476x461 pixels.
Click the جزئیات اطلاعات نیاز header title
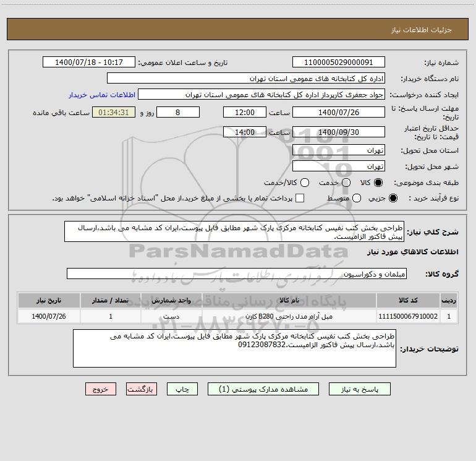421,30
